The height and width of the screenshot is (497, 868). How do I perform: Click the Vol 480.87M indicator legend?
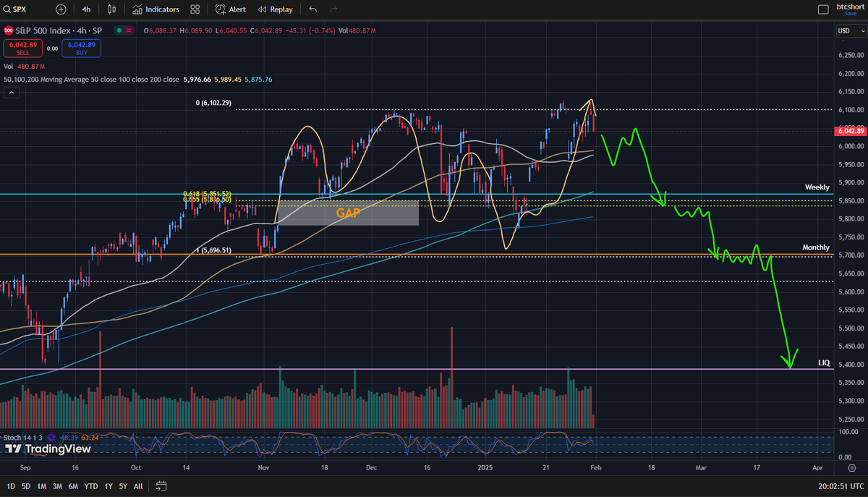point(24,67)
